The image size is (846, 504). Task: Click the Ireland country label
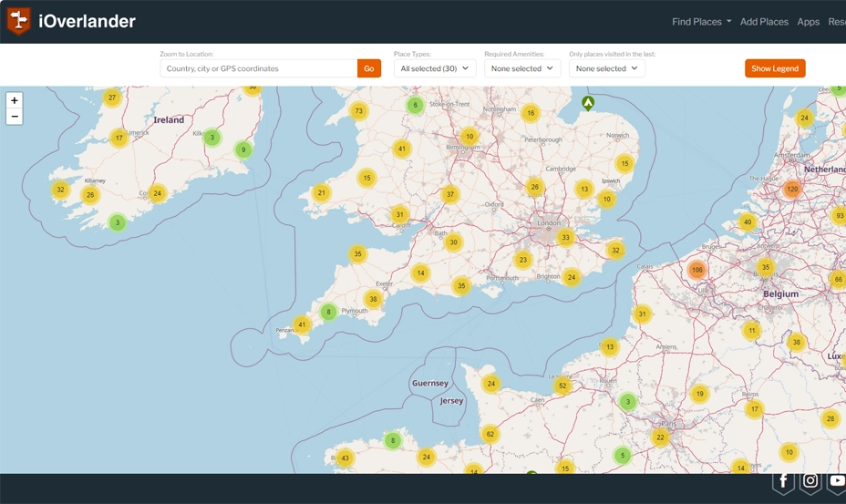click(169, 119)
